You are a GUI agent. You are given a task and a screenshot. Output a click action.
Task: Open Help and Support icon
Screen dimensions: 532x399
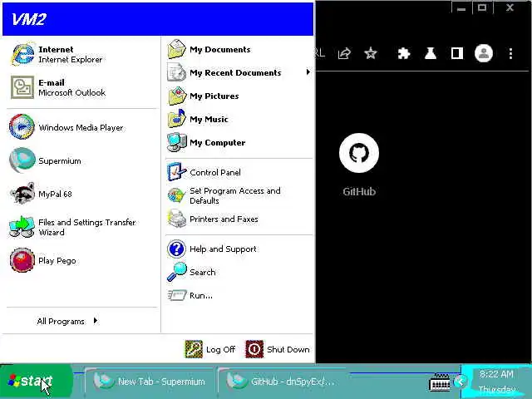click(x=177, y=249)
